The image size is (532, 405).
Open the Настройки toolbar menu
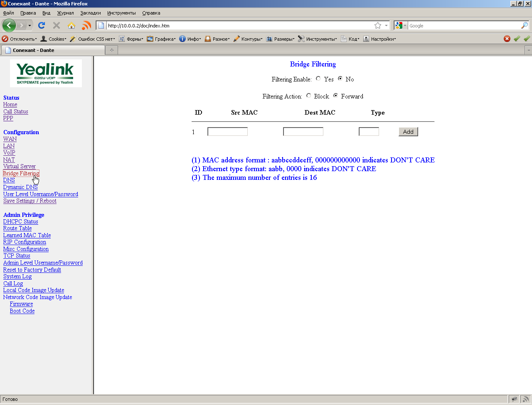(379, 39)
